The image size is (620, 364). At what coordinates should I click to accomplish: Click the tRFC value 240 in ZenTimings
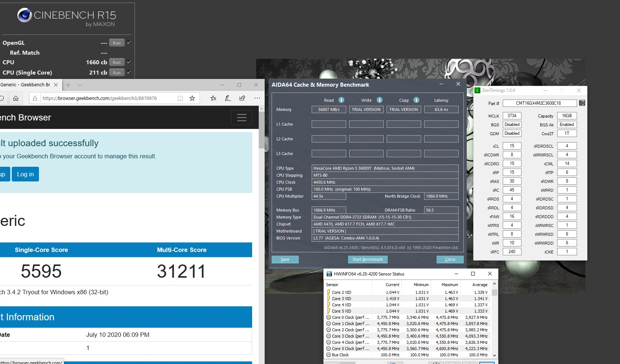tap(512, 252)
